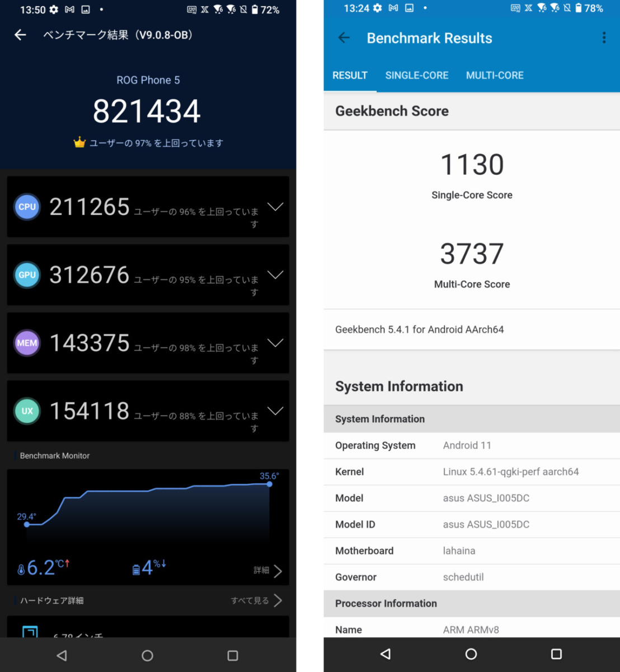Tap the crown ranking icon

point(79,142)
